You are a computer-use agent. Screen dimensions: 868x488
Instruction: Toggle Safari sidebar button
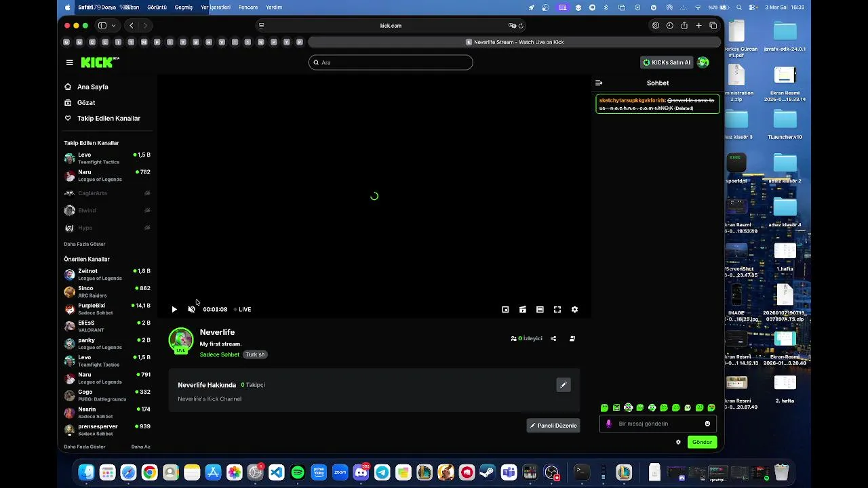tap(102, 26)
